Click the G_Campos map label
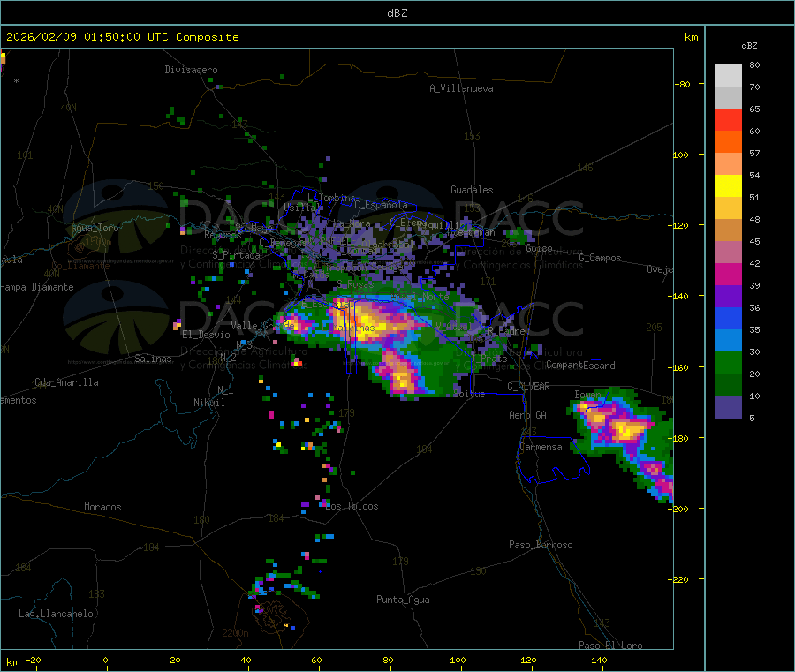Viewport: 795px width, 672px height. click(601, 258)
